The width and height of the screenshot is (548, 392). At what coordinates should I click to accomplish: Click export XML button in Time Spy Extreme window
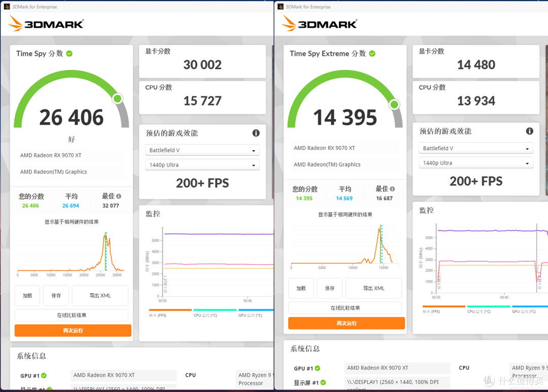point(373,288)
